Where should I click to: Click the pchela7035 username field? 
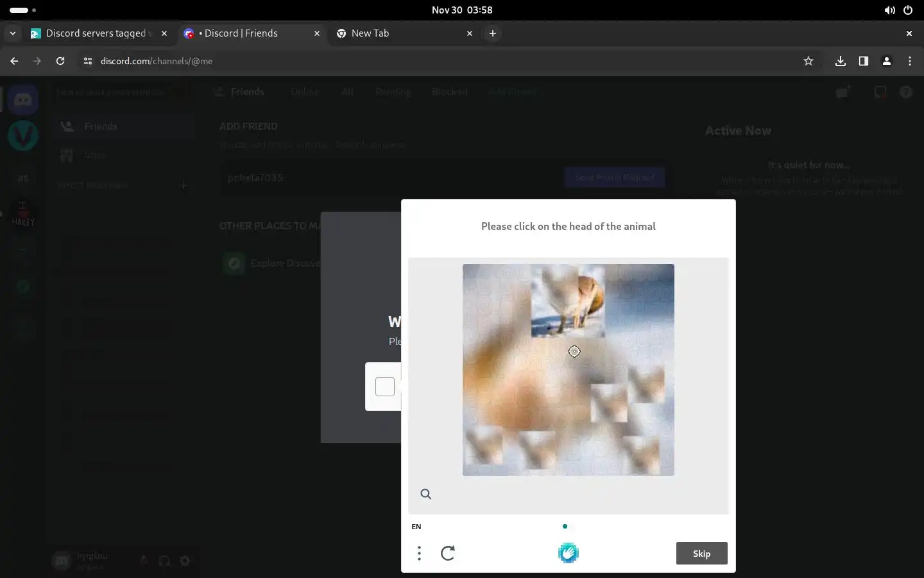391,177
